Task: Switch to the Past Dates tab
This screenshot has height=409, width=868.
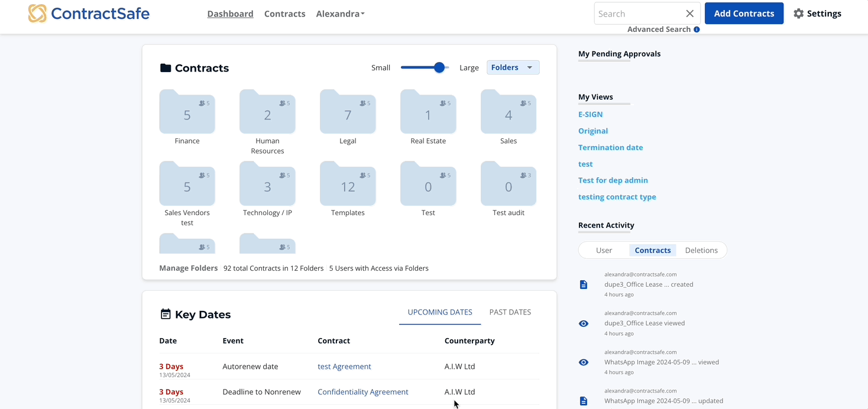Action: [x=510, y=312]
